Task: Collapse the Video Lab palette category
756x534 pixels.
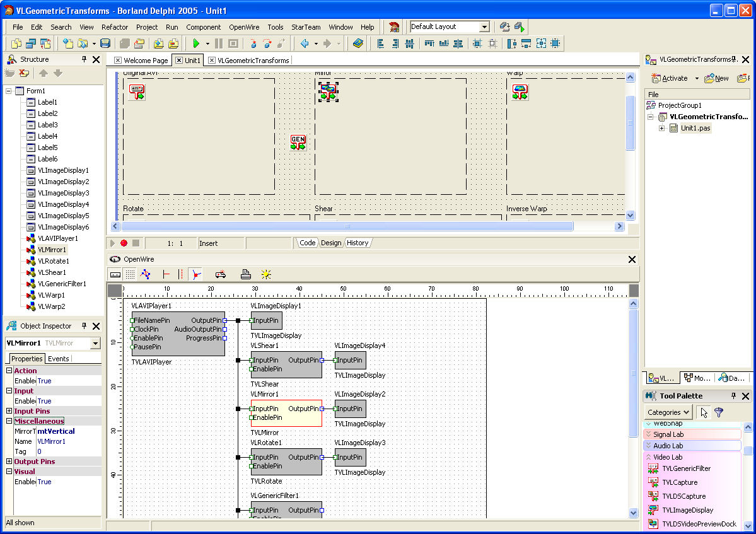Action: click(648, 457)
